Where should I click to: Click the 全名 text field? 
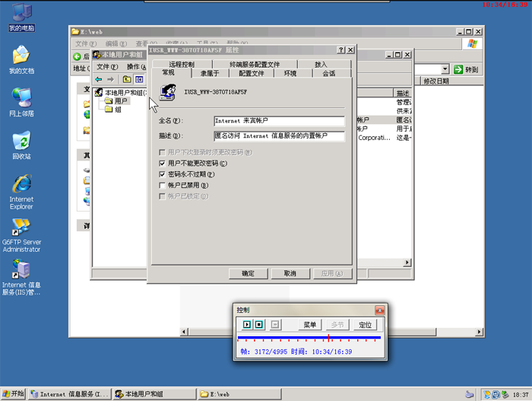279,121
